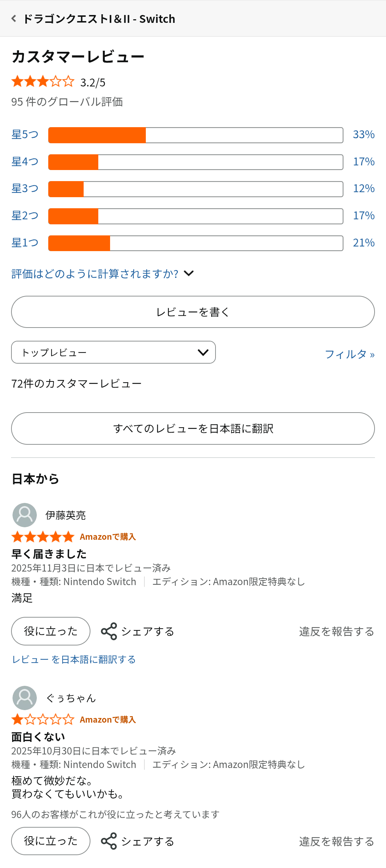Image resolution: width=386 pixels, height=868 pixels.
Task: Filter by 星5つ reviews
Action: tap(25, 135)
